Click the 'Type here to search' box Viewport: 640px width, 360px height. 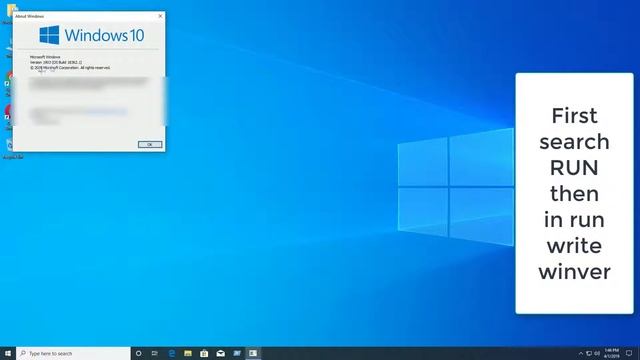pos(73,353)
